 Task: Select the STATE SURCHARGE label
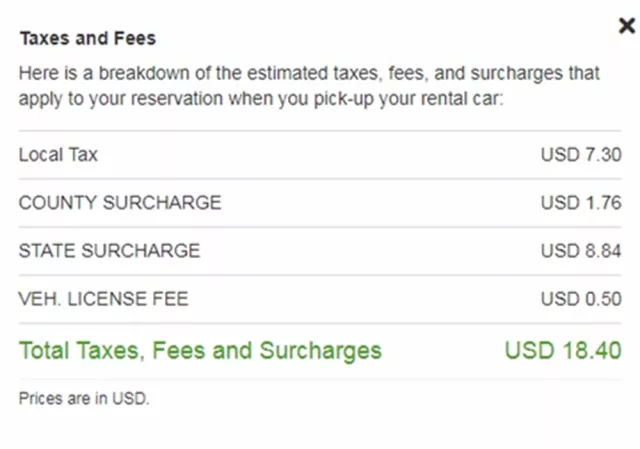[x=109, y=251]
